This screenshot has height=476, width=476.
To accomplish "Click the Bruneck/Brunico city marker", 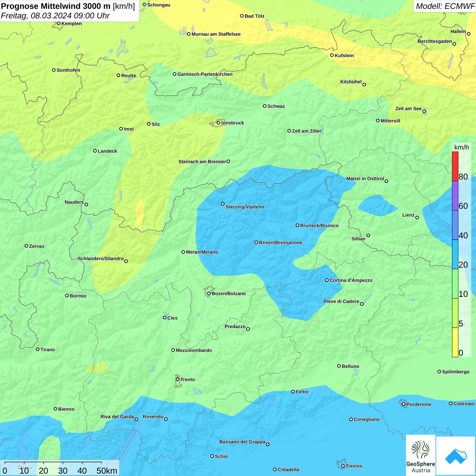I will pos(297,225).
